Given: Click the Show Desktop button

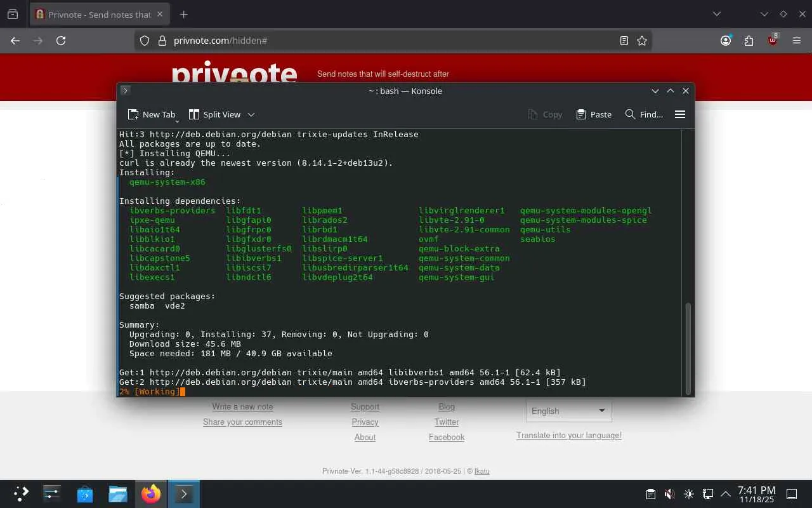Looking at the screenshot, I should pos(792,494).
